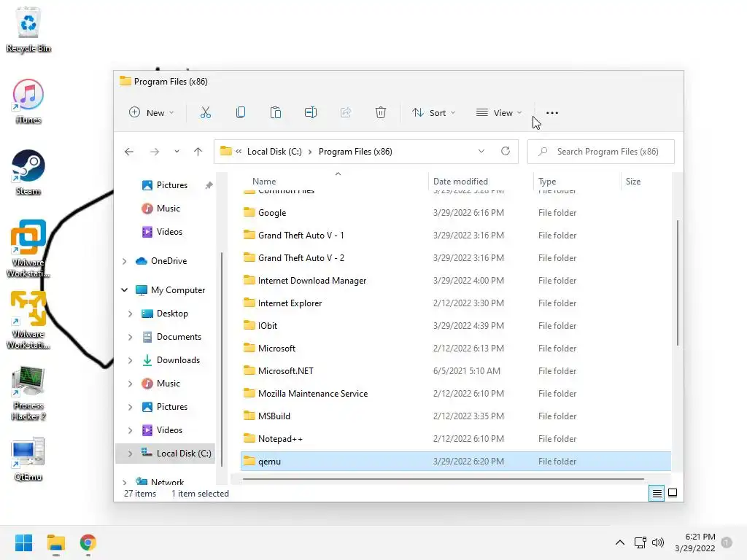
Task: Click the Delete trash icon
Action: point(381,113)
